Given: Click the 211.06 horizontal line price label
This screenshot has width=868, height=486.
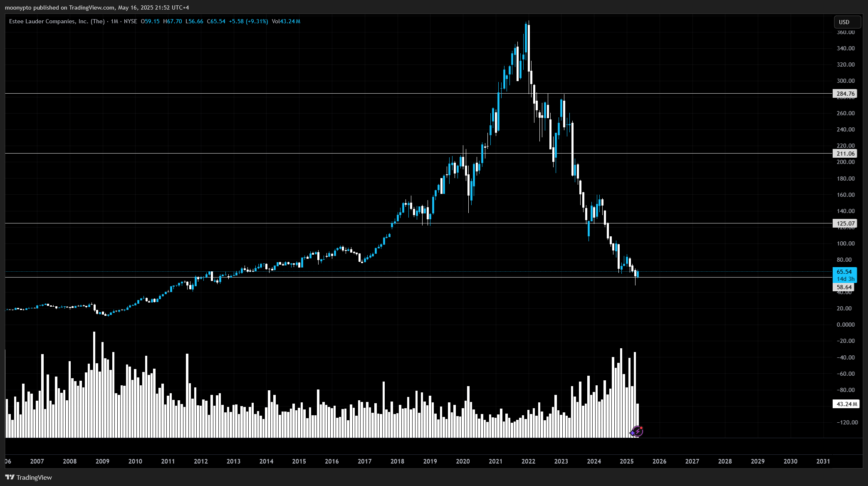Looking at the screenshot, I should click(x=846, y=154).
